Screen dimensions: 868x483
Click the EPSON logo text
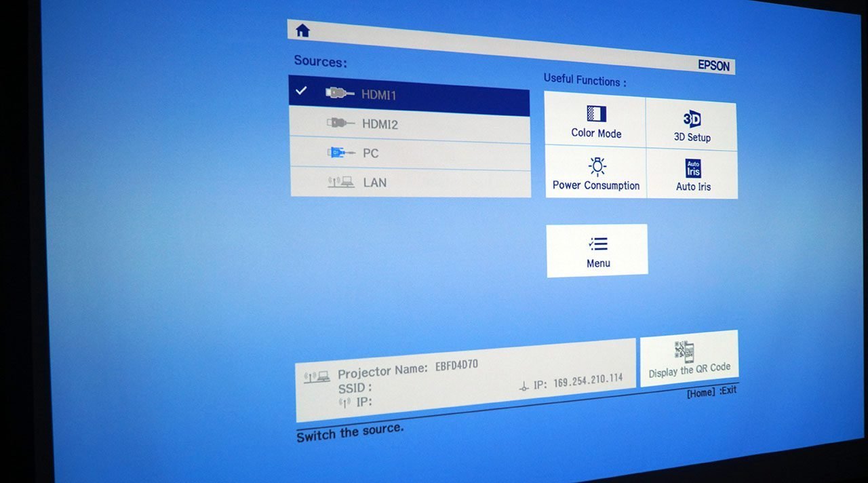coord(714,65)
